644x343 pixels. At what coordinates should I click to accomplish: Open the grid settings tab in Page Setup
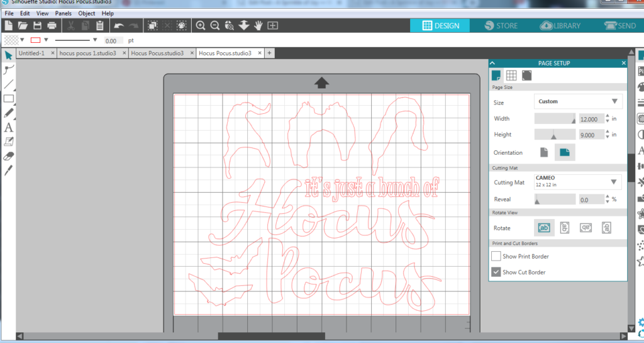511,76
